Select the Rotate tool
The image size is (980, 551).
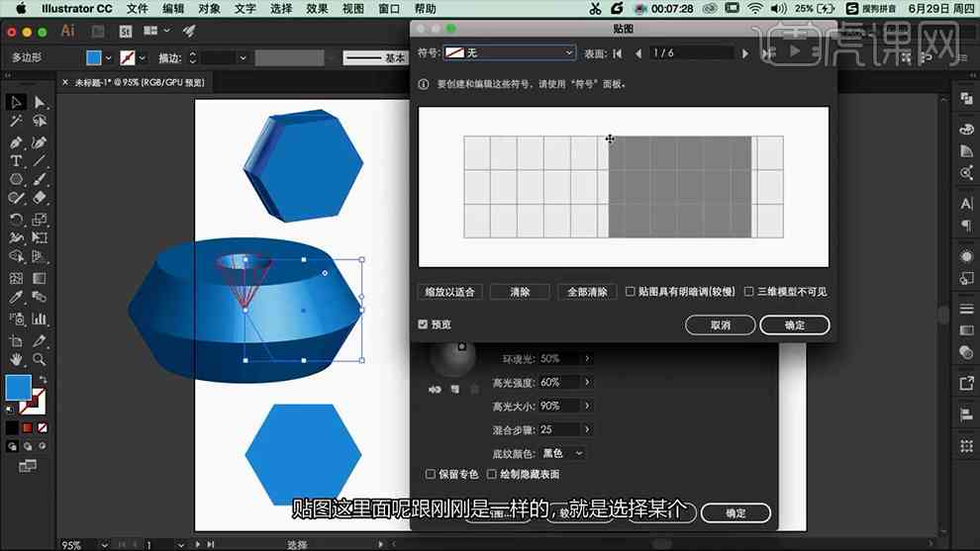(x=16, y=220)
